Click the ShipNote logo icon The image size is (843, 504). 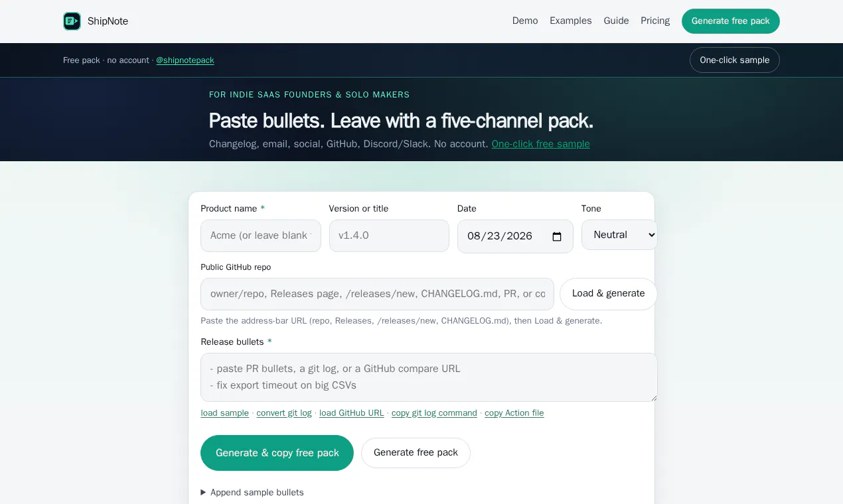click(72, 21)
